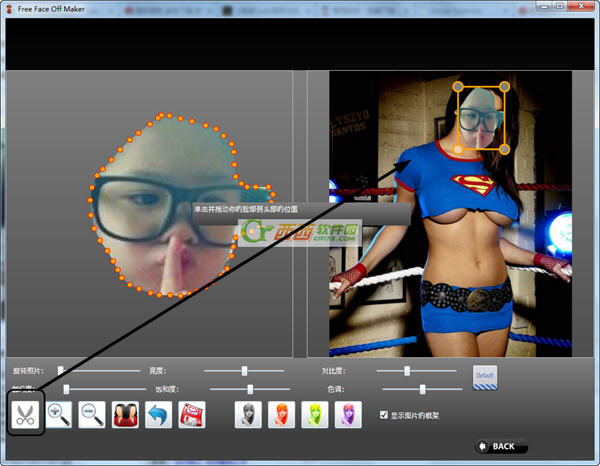Click the 对比度 contrast slider handle
The height and width of the screenshot is (466, 600).
(407, 370)
